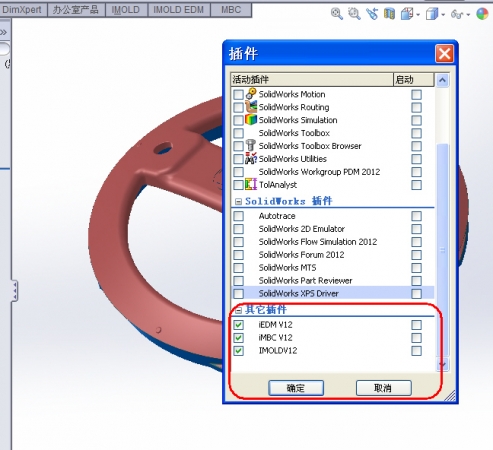Enable SolidWorks Flow Simulation 2012 active checkbox
The height and width of the screenshot is (450, 493).
pyautogui.click(x=238, y=242)
